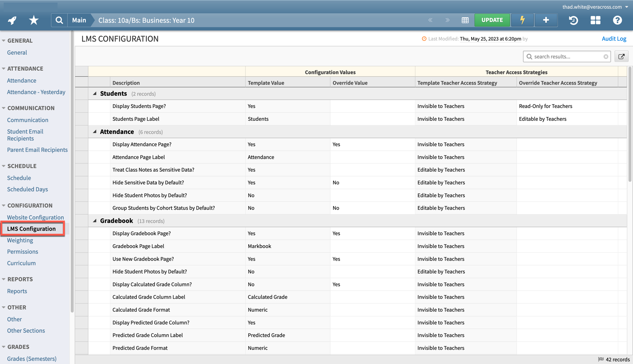Click the previous-record double chevron
Viewport: 633px width, 364px height.
click(x=430, y=20)
